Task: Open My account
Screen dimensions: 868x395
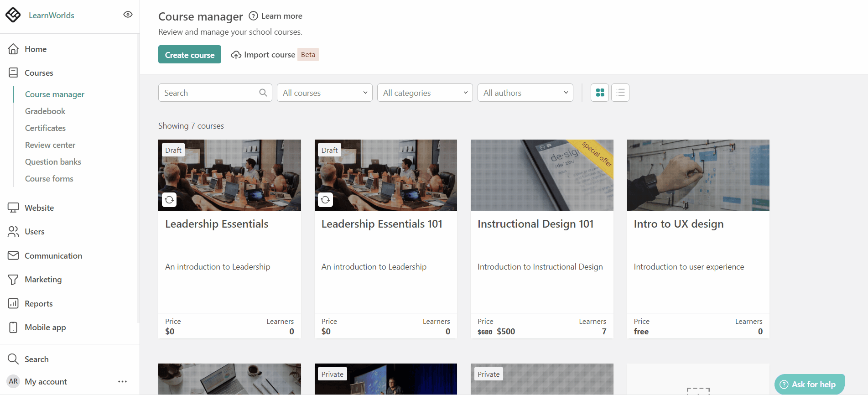Action: (x=46, y=382)
